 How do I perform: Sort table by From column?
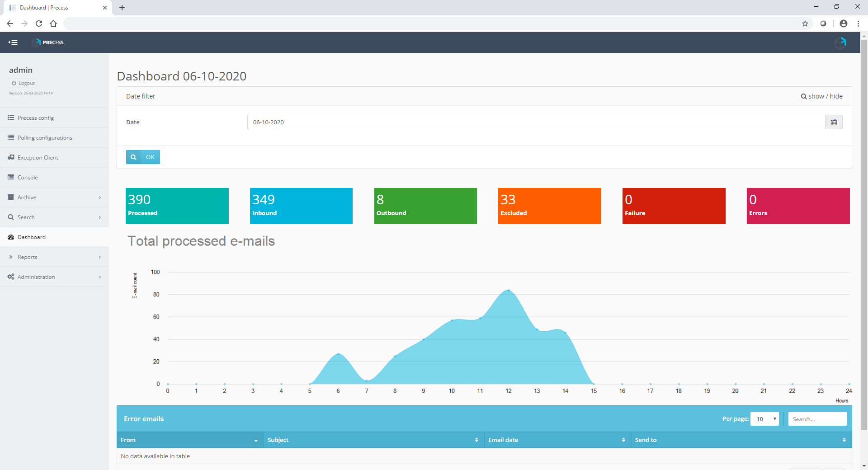pos(190,440)
